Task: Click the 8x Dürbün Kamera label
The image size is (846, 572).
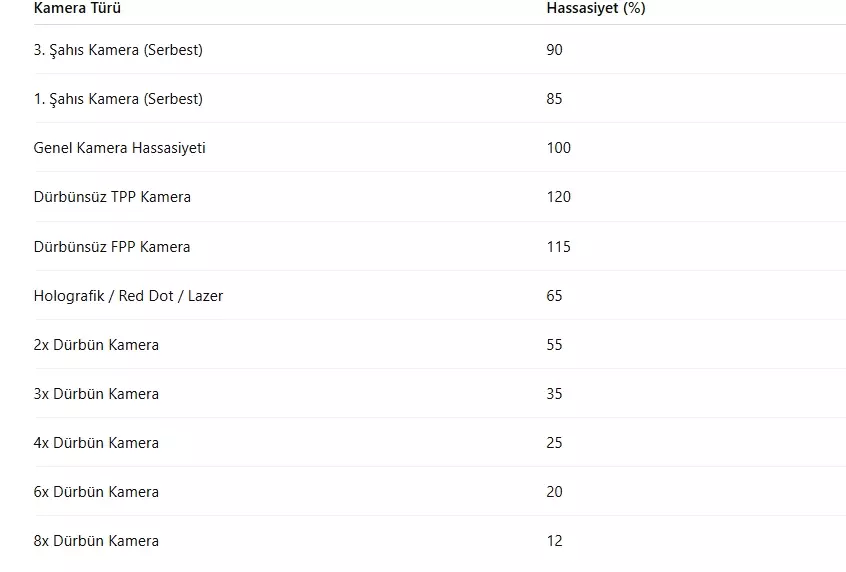Action: [x=96, y=541]
